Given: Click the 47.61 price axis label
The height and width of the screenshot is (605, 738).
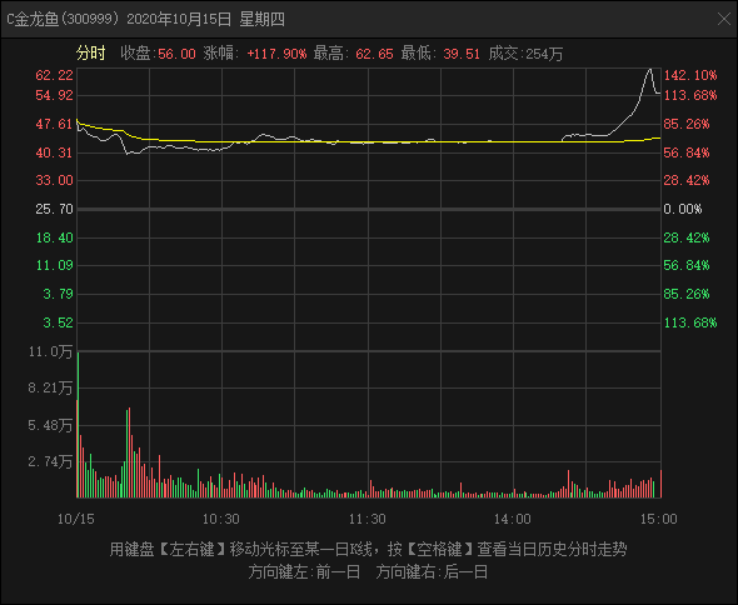Looking at the screenshot, I should tap(55, 124).
